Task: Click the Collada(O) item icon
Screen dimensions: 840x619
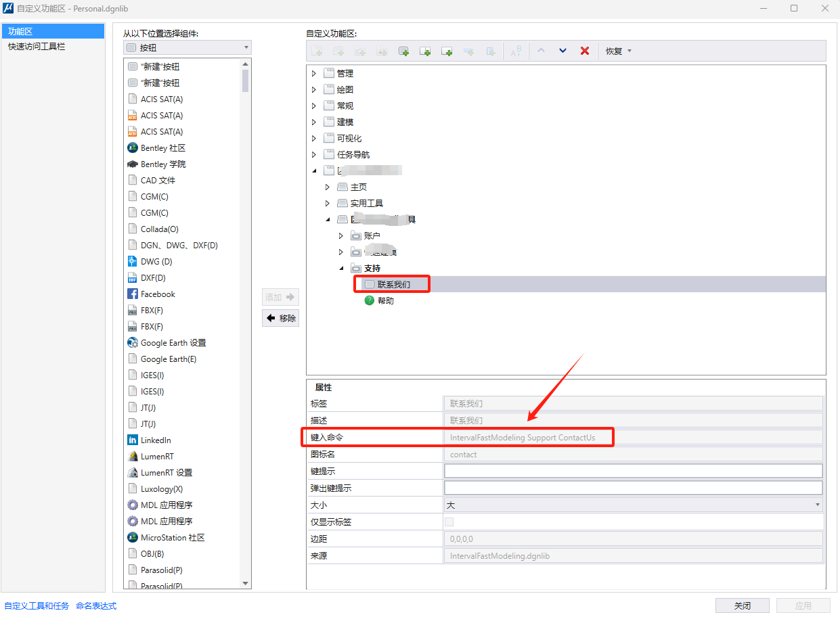Action: (133, 229)
